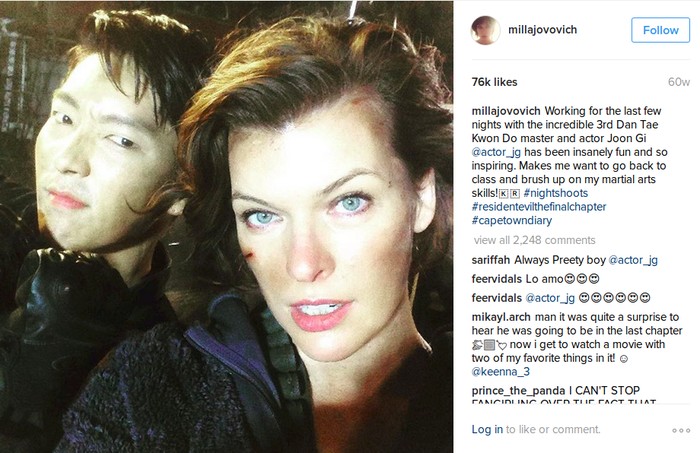Expand view all 2,248 comments
The width and height of the screenshot is (700, 453).
[534, 240]
